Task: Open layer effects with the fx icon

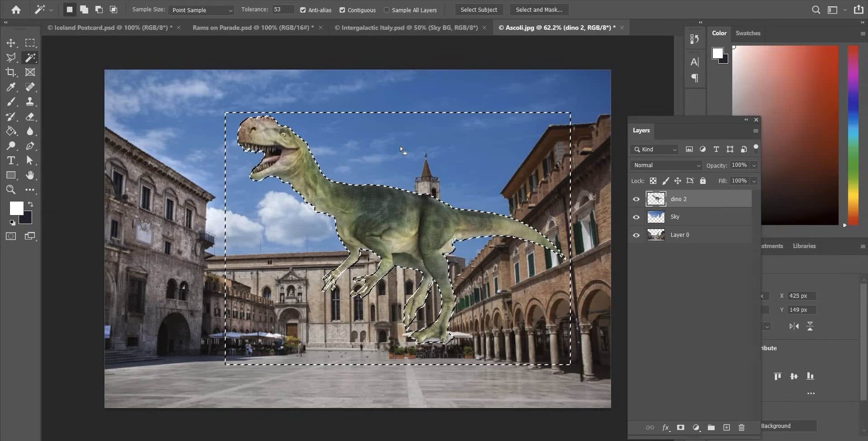Action: 665,427
